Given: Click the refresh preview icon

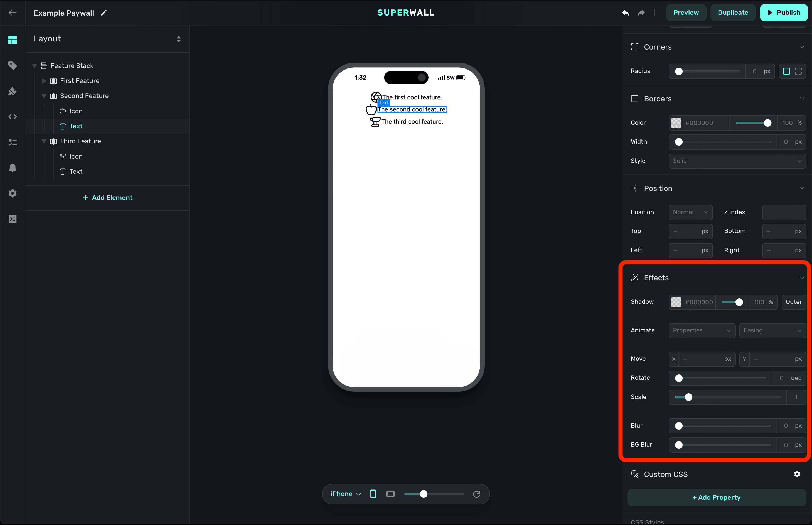Looking at the screenshot, I should (477, 494).
